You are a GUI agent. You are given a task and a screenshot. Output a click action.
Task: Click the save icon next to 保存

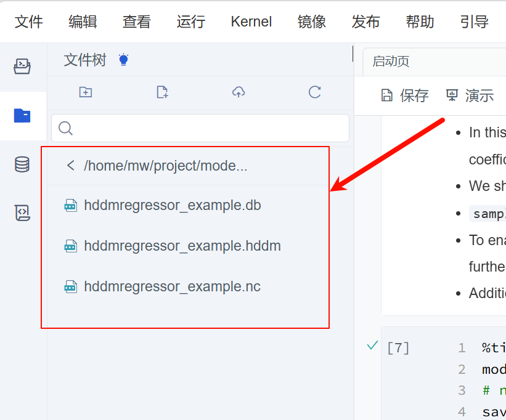[x=387, y=95]
